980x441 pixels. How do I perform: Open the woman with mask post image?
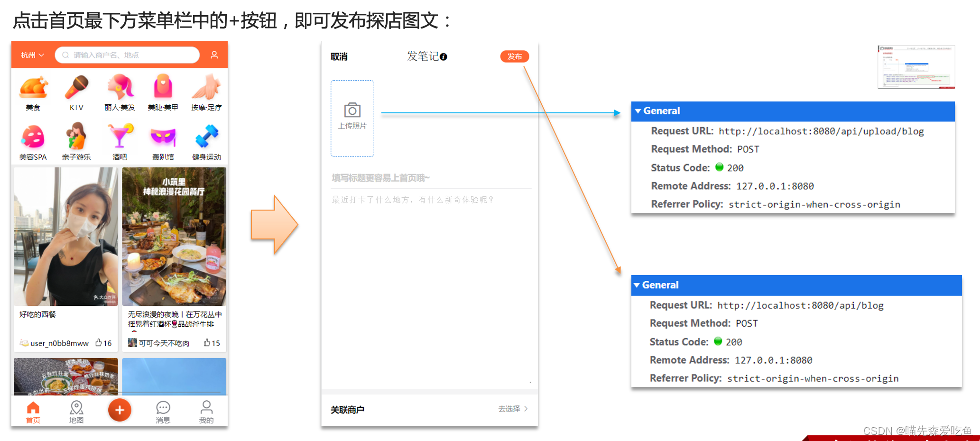point(65,236)
